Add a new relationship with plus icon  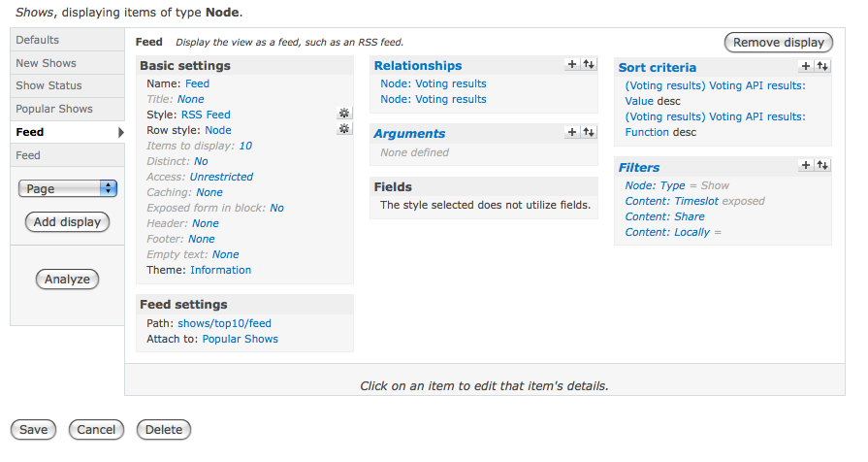click(572, 64)
